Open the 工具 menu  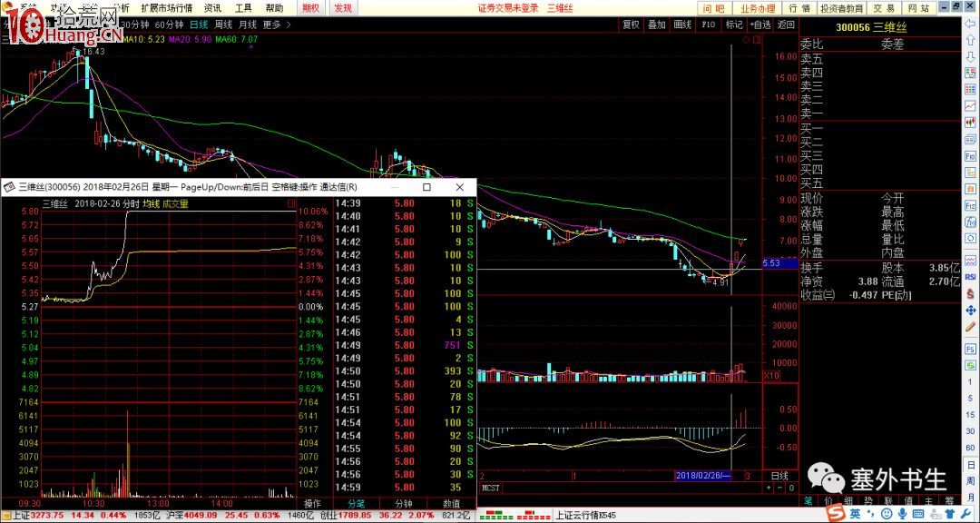pos(243,8)
